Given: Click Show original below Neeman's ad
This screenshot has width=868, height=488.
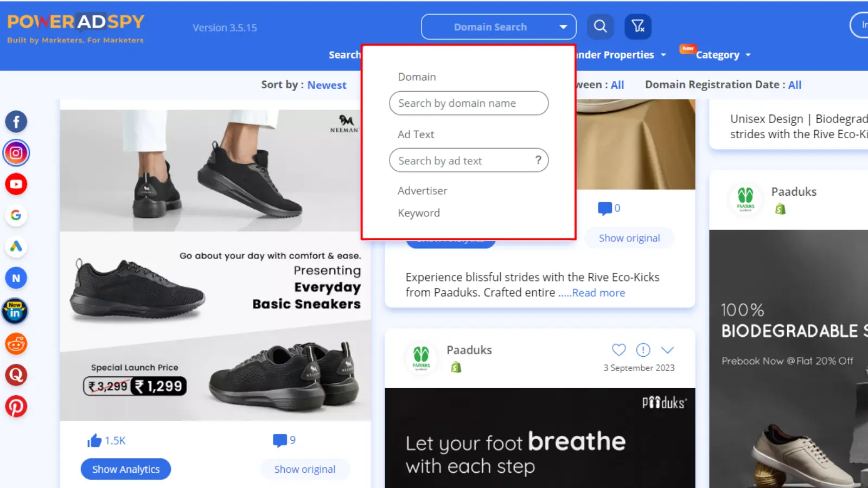Looking at the screenshot, I should click(x=305, y=469).
